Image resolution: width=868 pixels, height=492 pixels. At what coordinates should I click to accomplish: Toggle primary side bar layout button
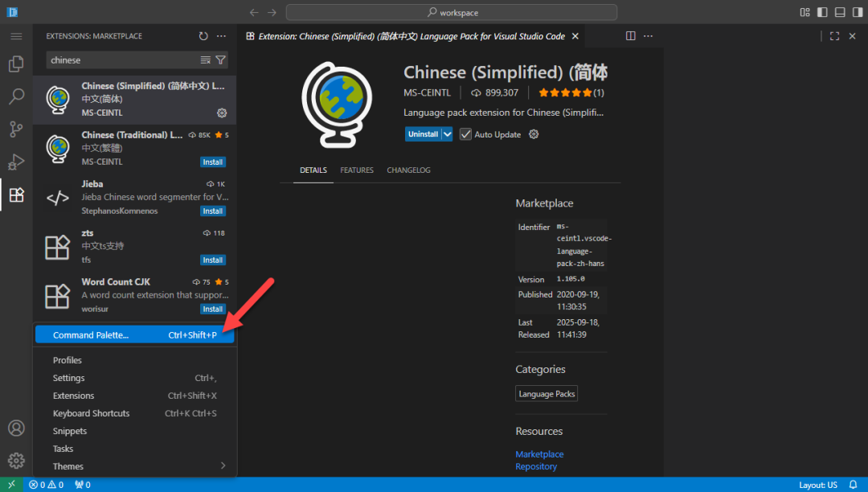822,12
